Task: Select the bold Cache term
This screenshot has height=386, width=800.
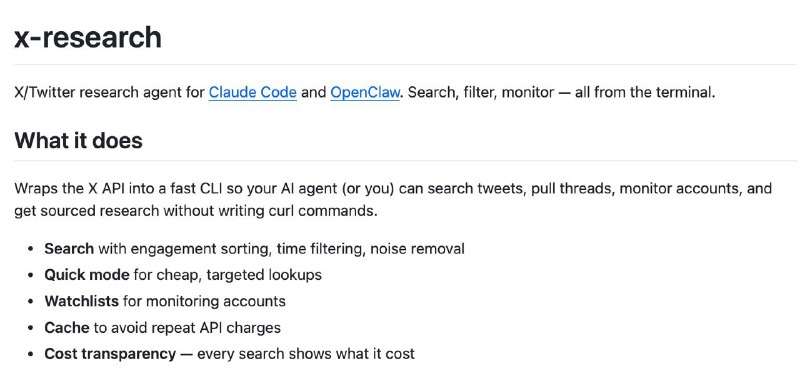Action: pos(67,327)
